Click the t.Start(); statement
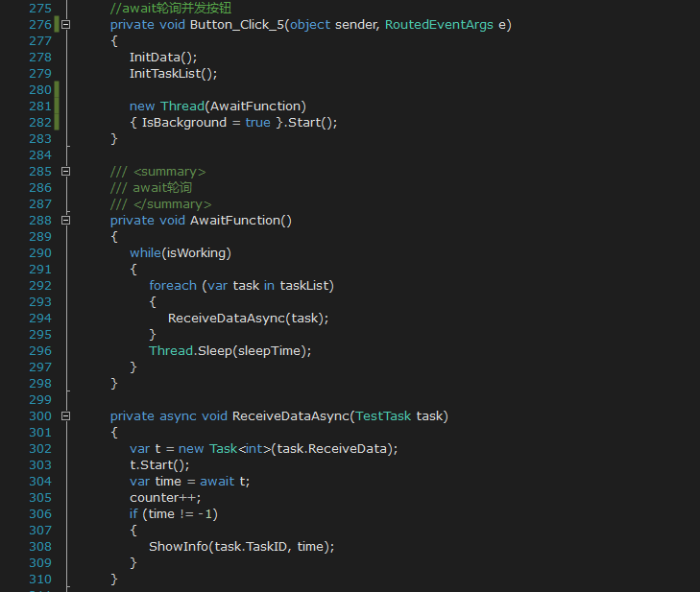The width and height of the screenshot is (700, 592). [x=159, y=465]
